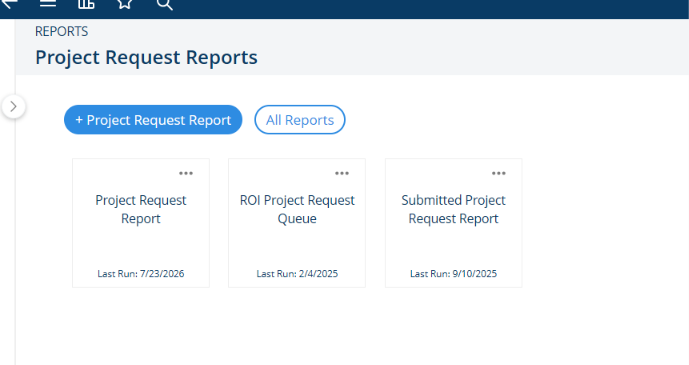Click the Project Request Reports page heading
This screenshot has height=365, width=689.
tap(146, 58)
